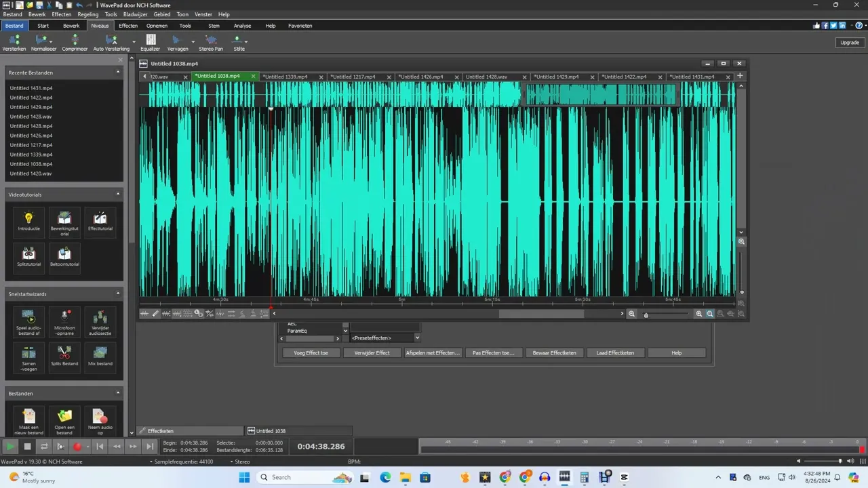This screenshot has height=488, width=868.
Task: Toggle loop playback mode
Action: [x=44, y=447]
